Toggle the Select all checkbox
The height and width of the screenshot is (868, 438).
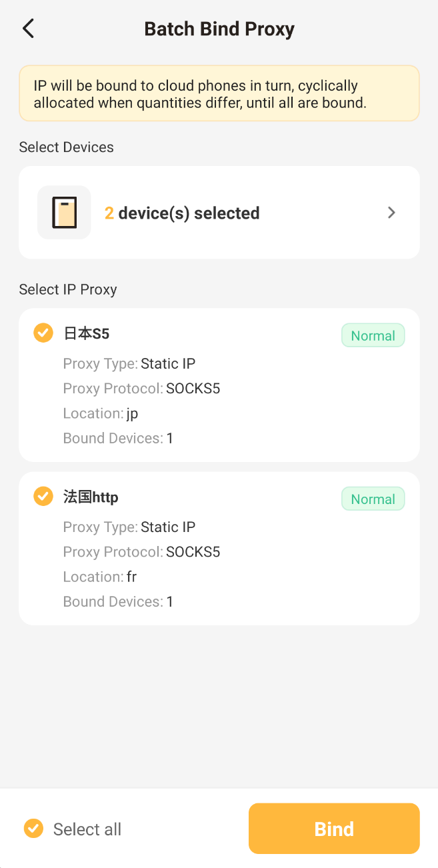33,828
